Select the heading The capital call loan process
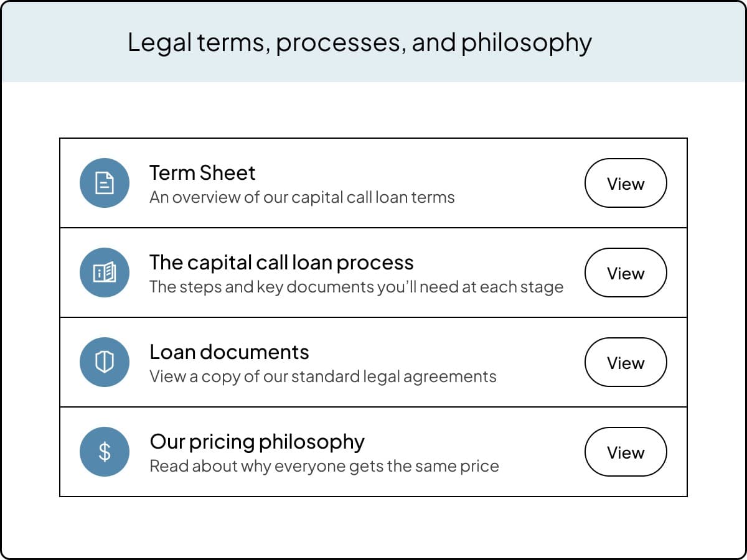Screen dimensions: 747x560 coord(281,262)
